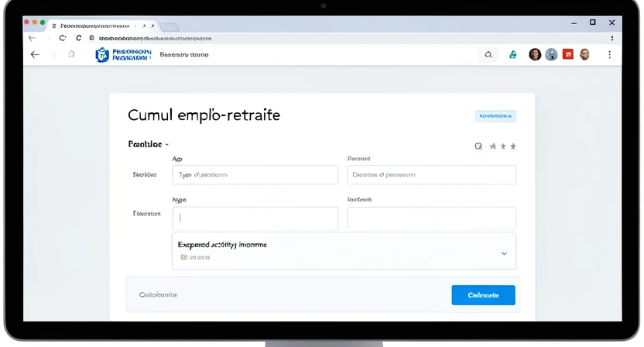This screenshot has height=347, width=644.
Task: Focus the top-right placeholder input field
Action: pos(431,175)
